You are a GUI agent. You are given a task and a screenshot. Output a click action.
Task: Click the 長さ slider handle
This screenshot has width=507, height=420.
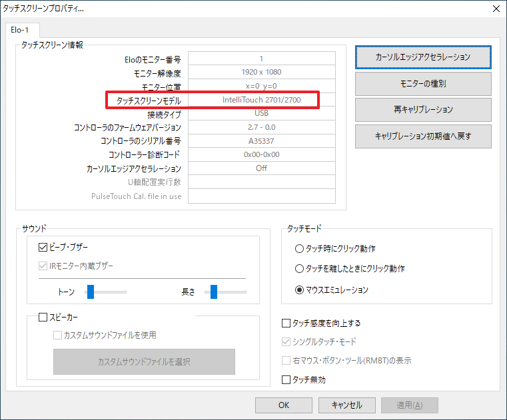pos(214,292)
